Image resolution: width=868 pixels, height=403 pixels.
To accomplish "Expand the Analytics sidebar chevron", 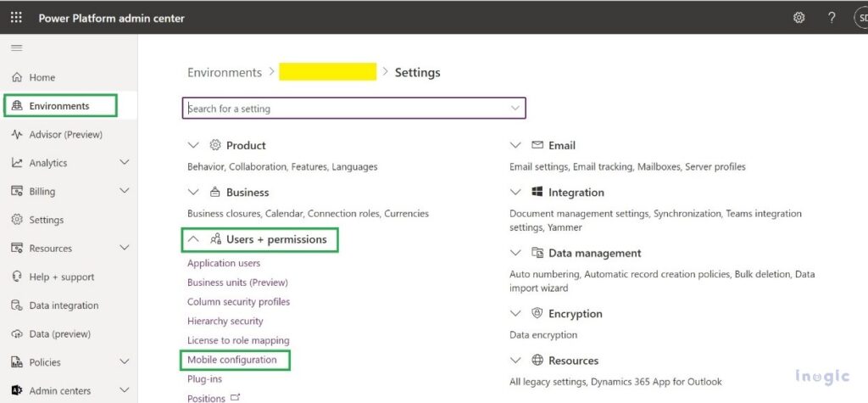I will point(125,163).
